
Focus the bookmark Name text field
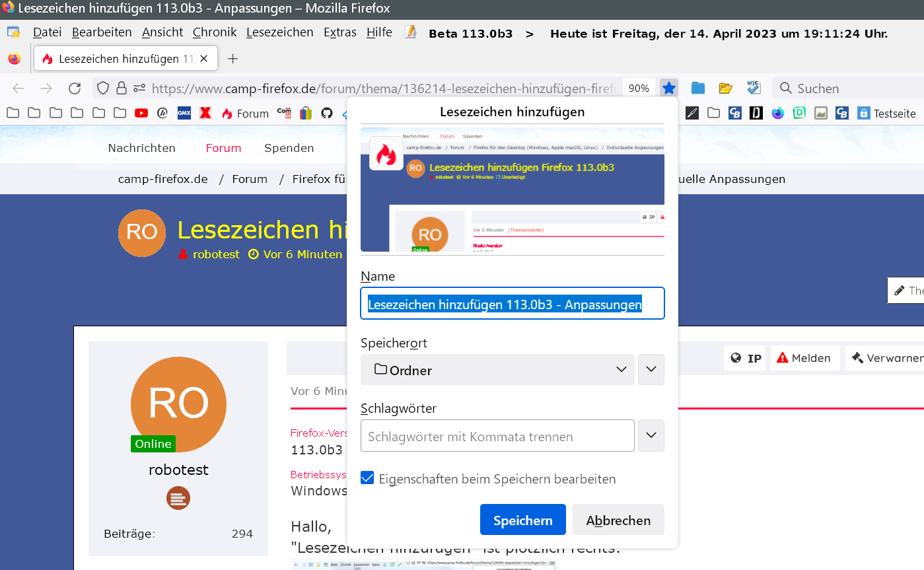point(513,304)
